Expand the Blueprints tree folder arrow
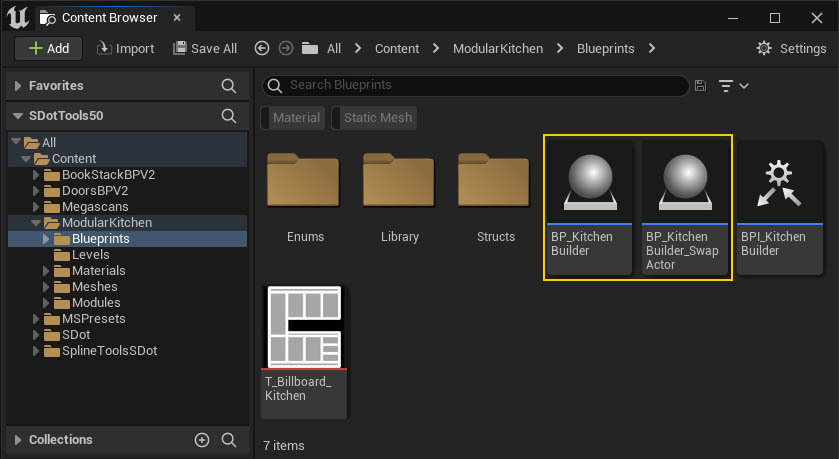Viewport: 839px width, 459px height. (46, 239)
